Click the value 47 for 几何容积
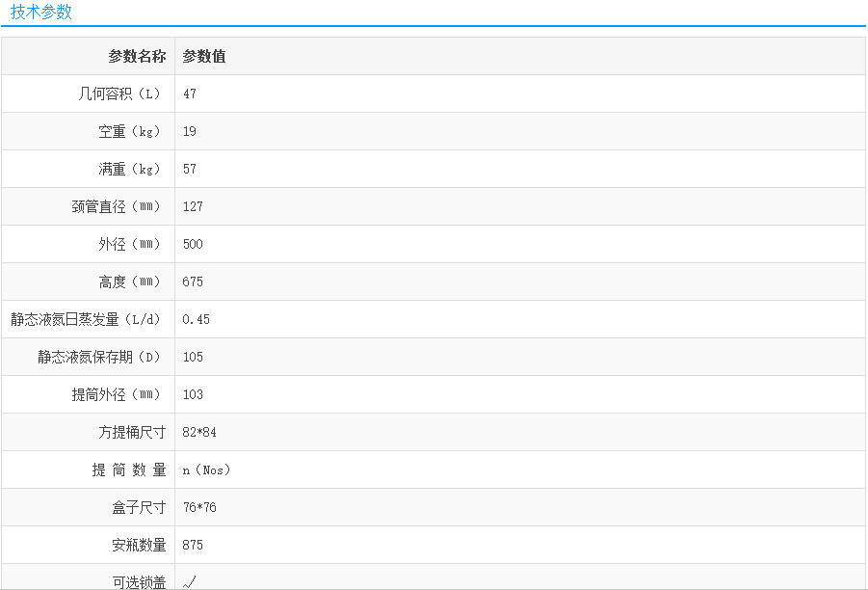The height and width of the screenshot is (590, 868). click(x=190, y=94)
